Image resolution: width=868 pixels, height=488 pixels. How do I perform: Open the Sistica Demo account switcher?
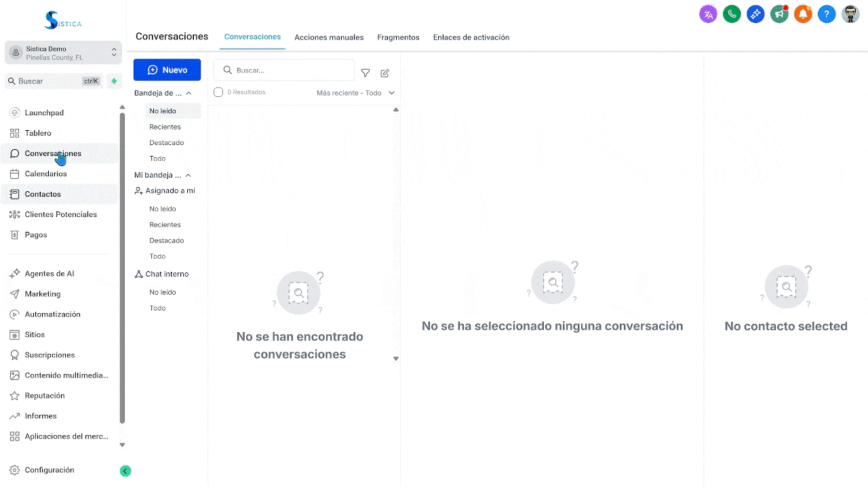[64, 53]
